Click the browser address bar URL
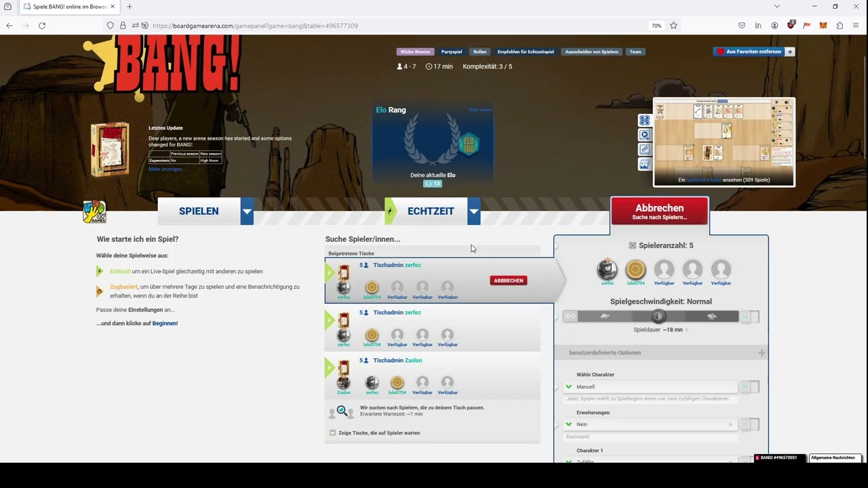 [255, 26]
